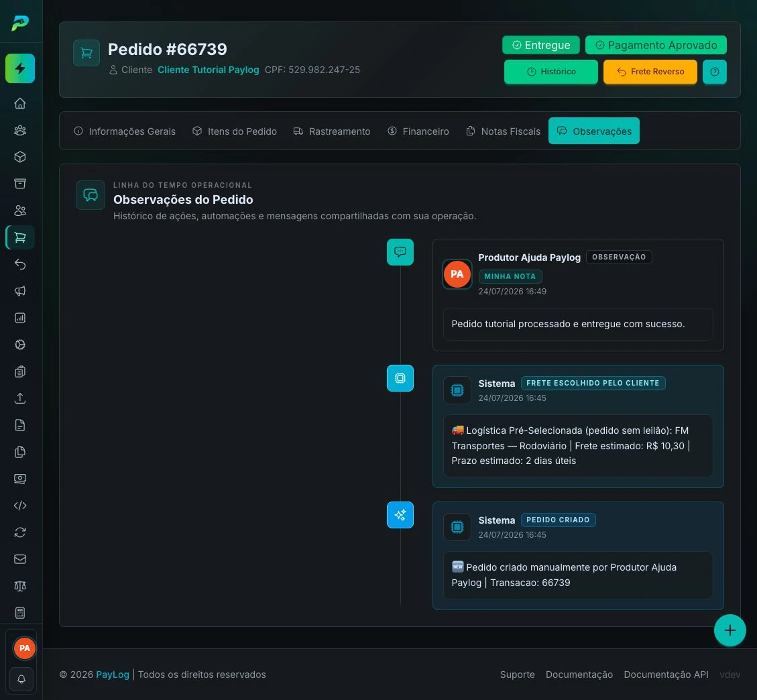Open the Rastreamento tab

pos(332,131)
